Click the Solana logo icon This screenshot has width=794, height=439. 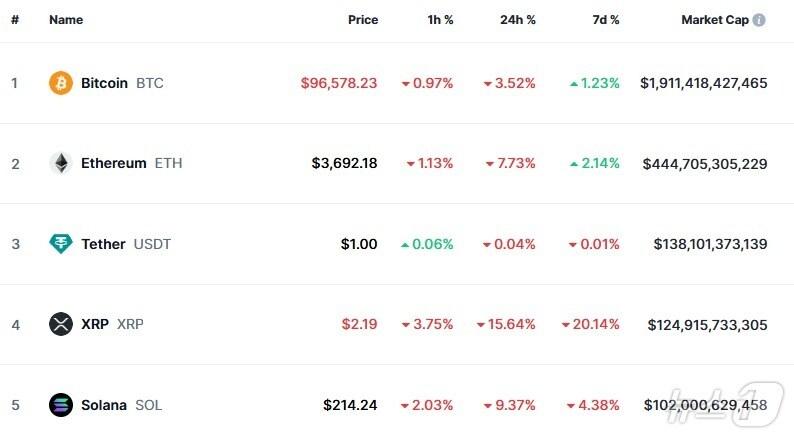pos(61,405)
